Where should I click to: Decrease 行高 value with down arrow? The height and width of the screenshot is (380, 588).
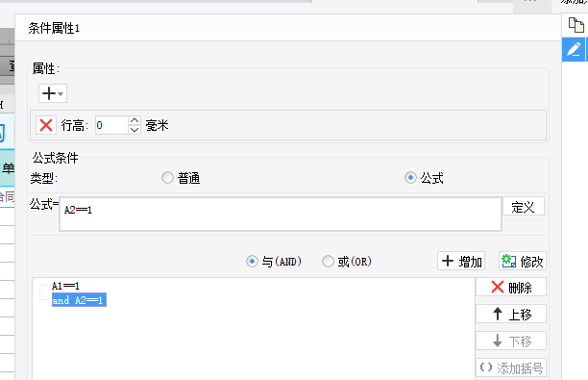(x=135, y=130)
